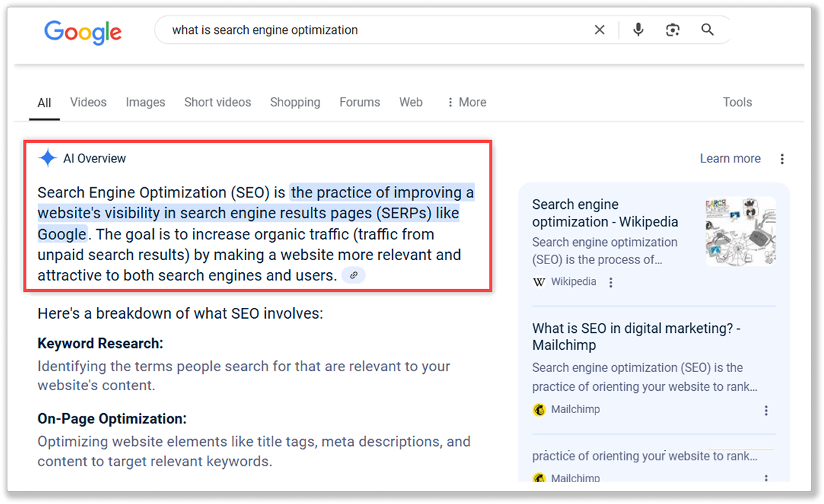Click the highlighted 'the practice of improving a' text
The width and height of the screenshot is (824, 504).
point(382,193)
